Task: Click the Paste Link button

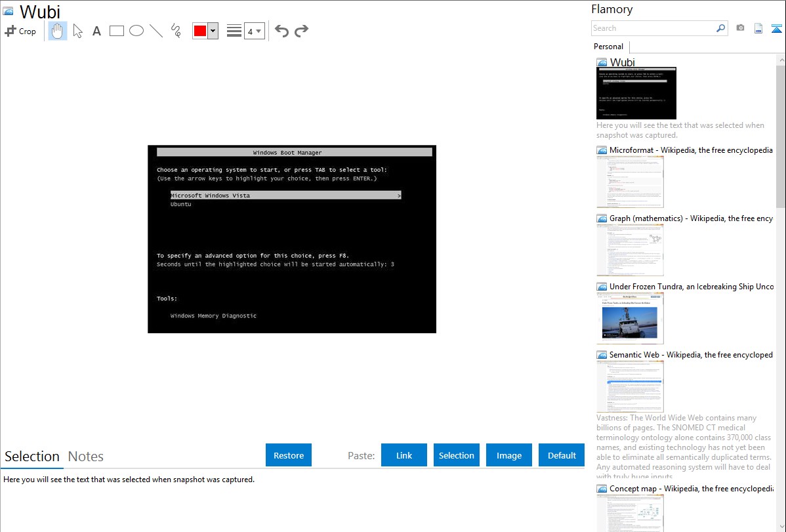Action: [404, 455]
